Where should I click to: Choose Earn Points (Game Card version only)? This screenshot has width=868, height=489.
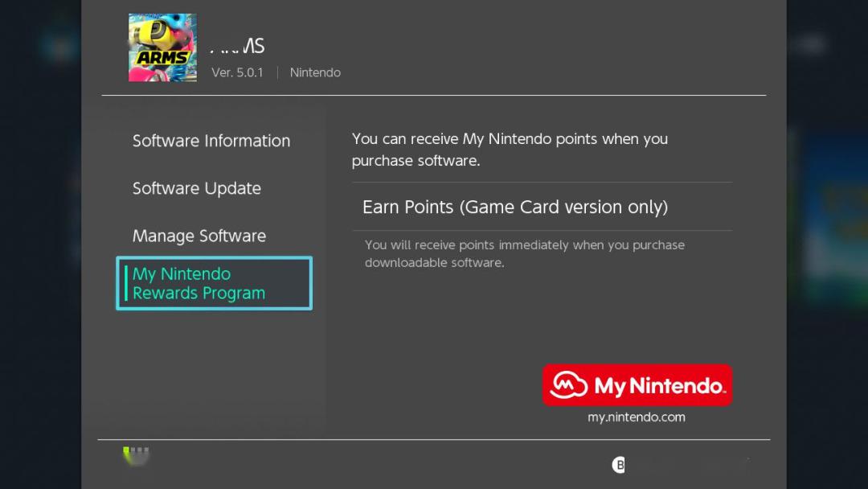coord(515,207)
